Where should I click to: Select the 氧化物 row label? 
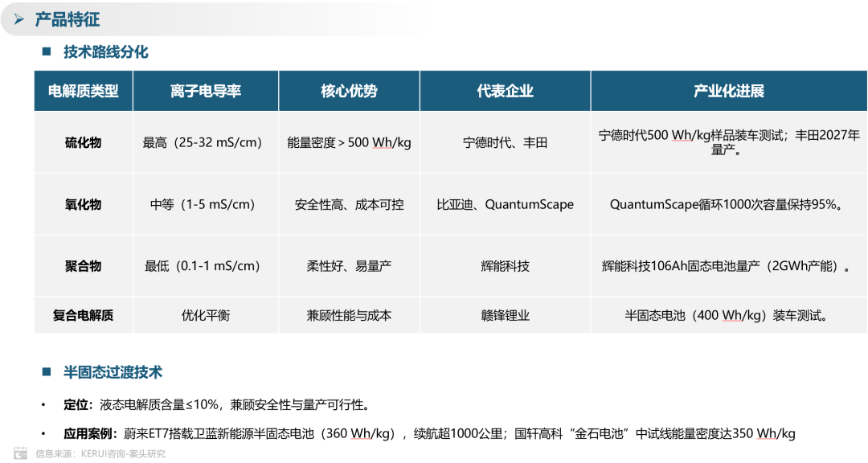point(84,204)
